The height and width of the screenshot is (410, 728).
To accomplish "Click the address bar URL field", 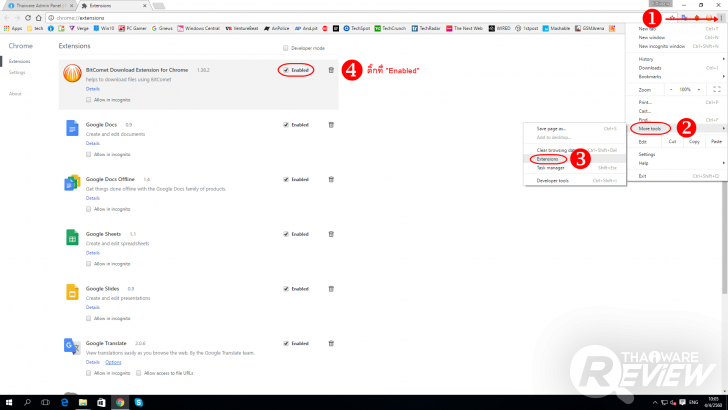I will (x=353, y=18).
